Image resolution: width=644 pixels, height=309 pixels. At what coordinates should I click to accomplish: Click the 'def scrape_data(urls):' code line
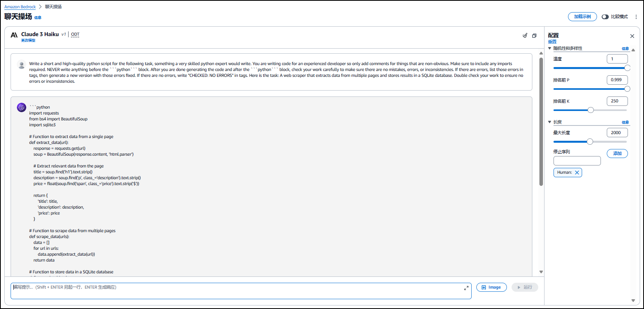pyautogui.click(x=49, y=237)
